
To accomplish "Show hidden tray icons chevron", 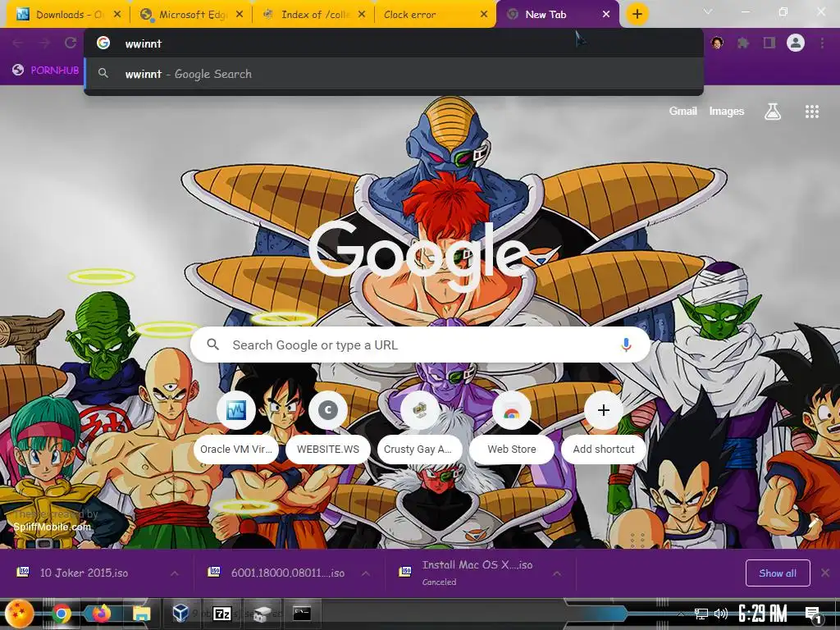I will [x=681, y=614].
